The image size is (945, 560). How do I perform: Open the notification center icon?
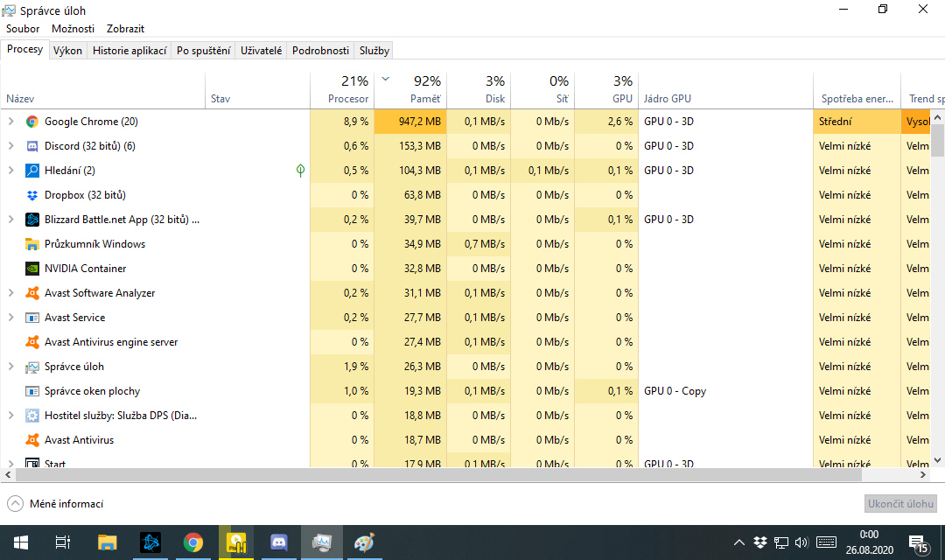coord(918,543)
